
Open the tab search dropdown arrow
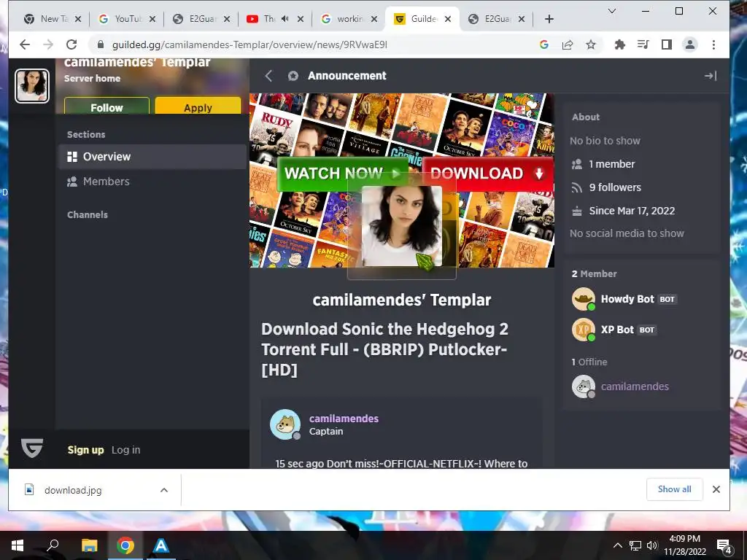pyautogui.click(x=612, y=11)
